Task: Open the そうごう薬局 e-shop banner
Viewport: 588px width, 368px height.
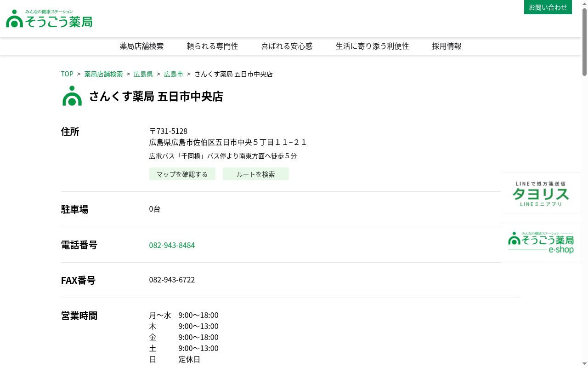Action: [541, 242]
